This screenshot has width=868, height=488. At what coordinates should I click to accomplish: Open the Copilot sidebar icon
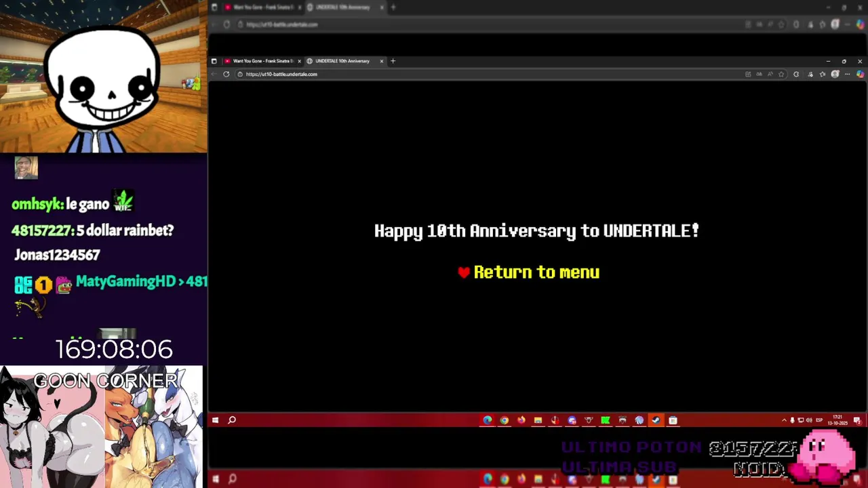click(860, 74)
